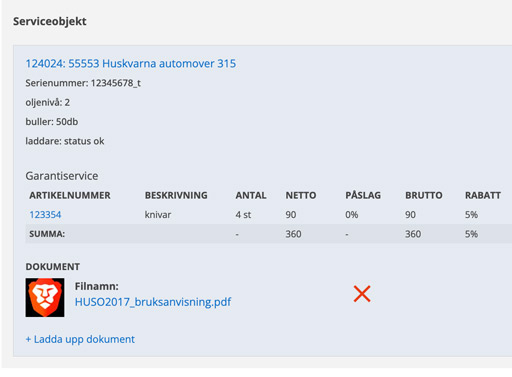Click the PÅSLAG column header
Viewport: 512px width, 377px height.
click(363, 195)
